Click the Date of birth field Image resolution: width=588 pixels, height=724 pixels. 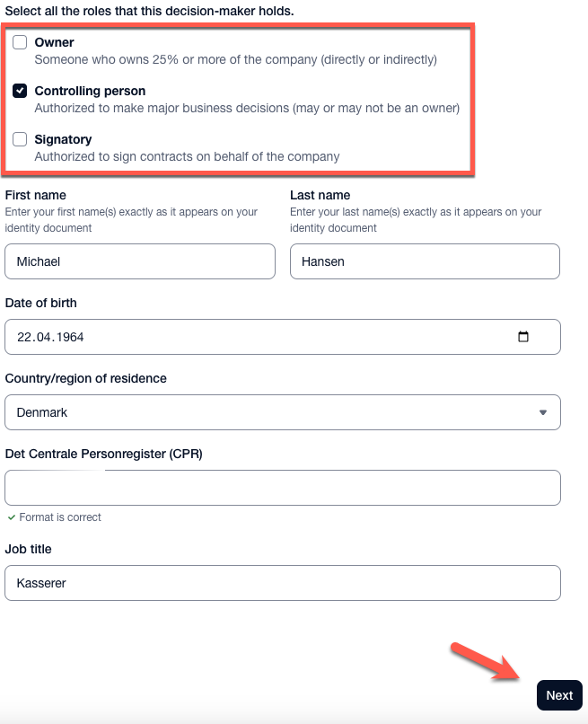(283, 337)
